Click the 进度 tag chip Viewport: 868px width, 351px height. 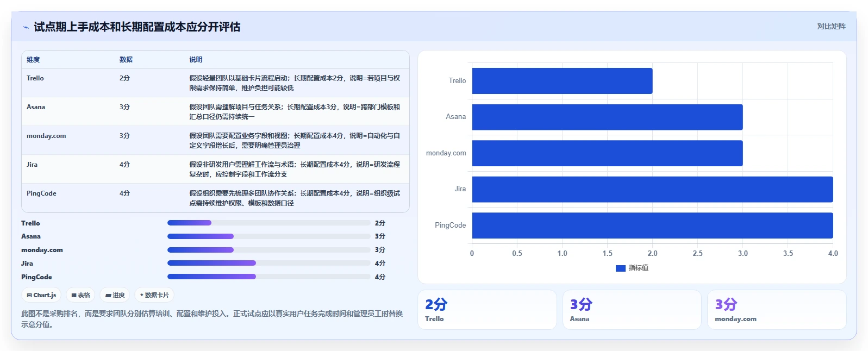115,295
